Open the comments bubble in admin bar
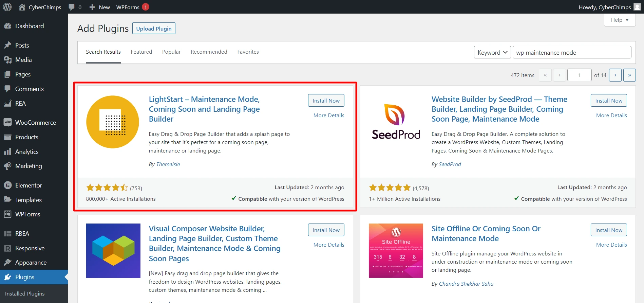Image resolution: width=644 pixels, height=303 pixels. pyautogui.click(x=72, y=7)
